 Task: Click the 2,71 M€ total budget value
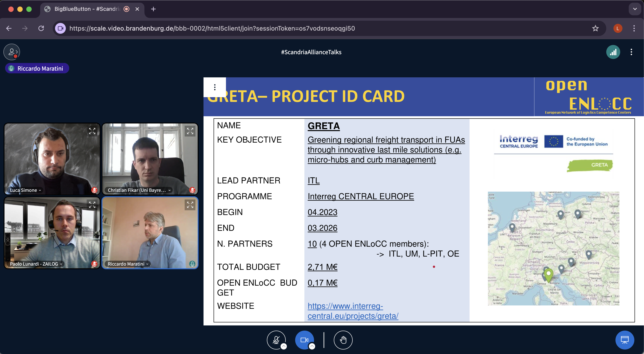pos(323,267)
